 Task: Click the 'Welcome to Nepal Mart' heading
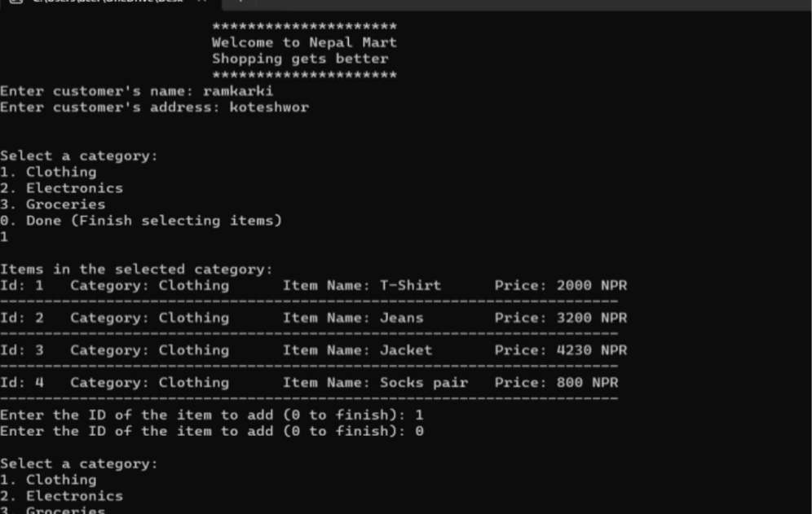(x=304, y=42)
